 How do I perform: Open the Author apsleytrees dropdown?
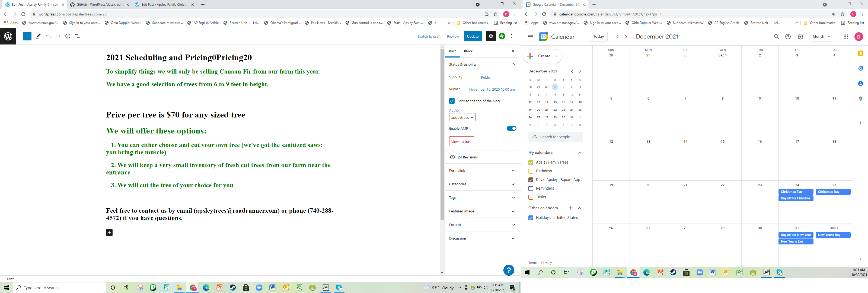[462, 117]
